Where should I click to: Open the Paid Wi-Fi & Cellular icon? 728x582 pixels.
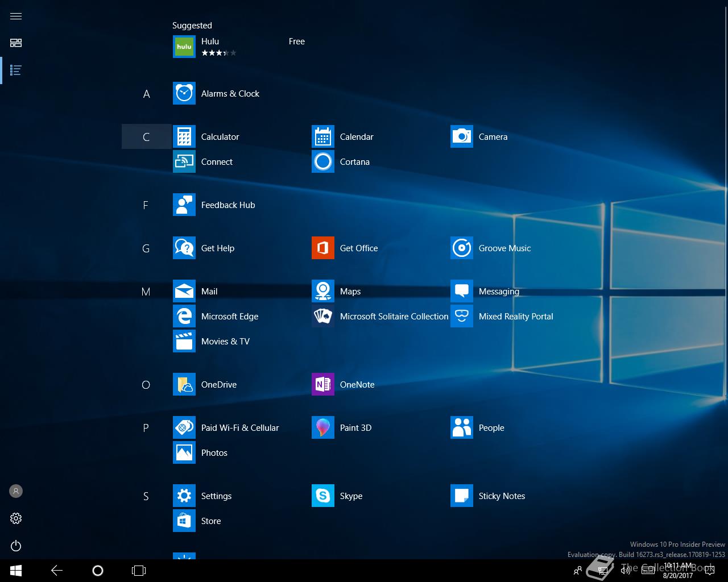coord(184,427)
